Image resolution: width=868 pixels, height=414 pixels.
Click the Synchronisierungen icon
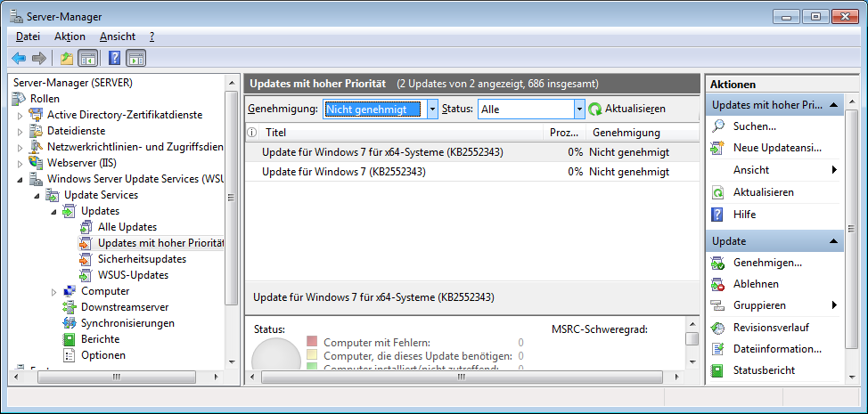[70, 323]
